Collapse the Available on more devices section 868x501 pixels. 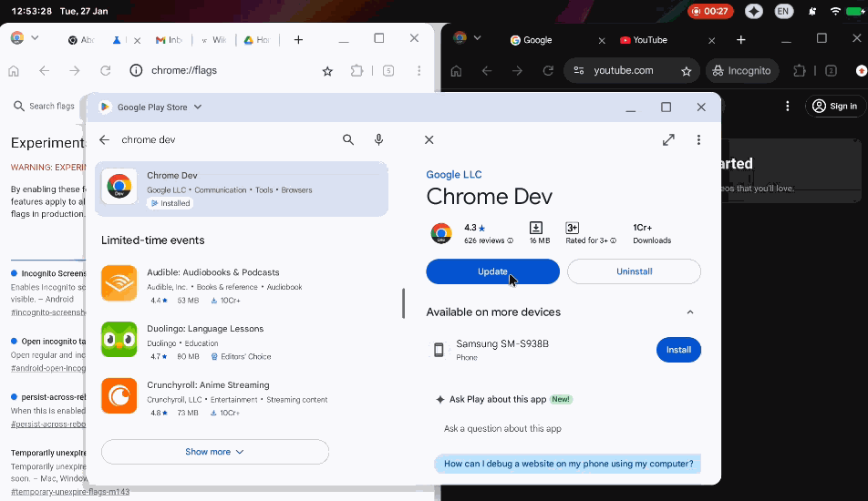tap(689, 312)
